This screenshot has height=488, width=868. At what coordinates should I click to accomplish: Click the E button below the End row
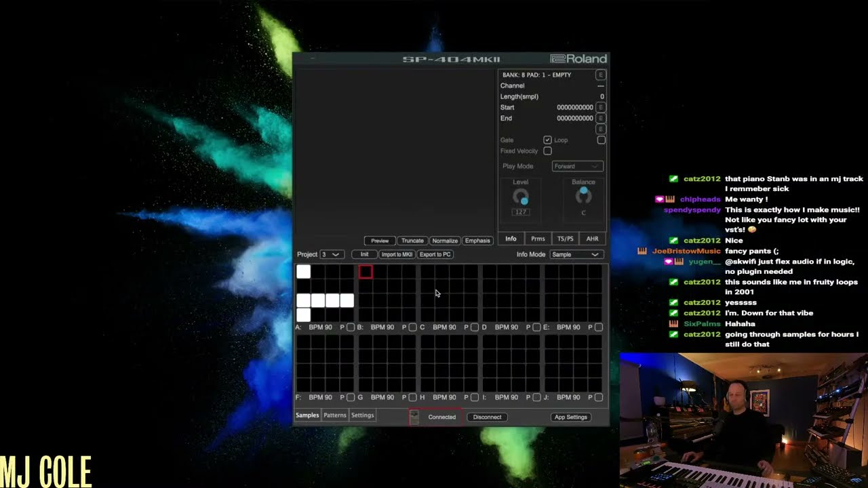click(601, 129)
